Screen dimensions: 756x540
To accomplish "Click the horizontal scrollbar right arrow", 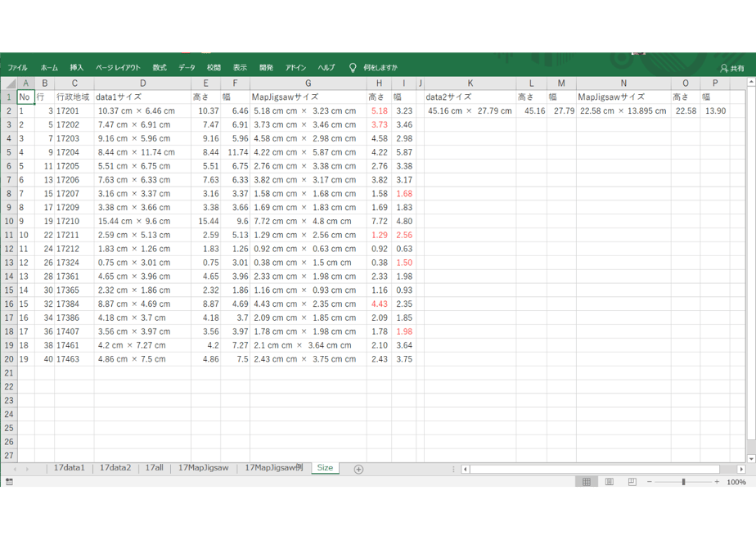I will tap(741, 469).
